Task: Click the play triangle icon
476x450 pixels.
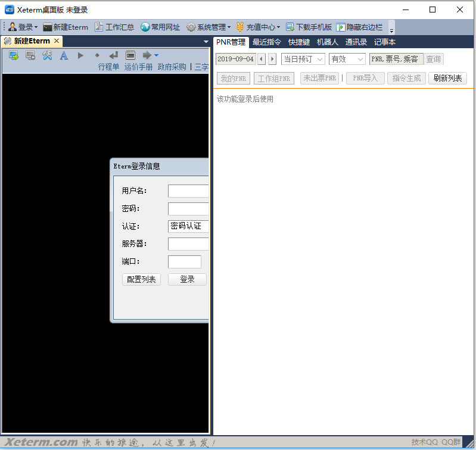Action: tap(80, 55)
